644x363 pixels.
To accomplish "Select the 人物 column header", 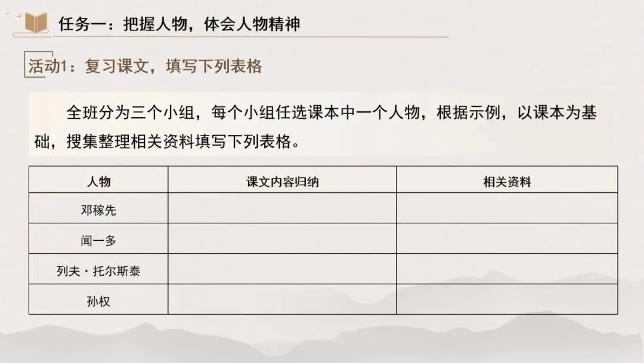I will point(98,181).
